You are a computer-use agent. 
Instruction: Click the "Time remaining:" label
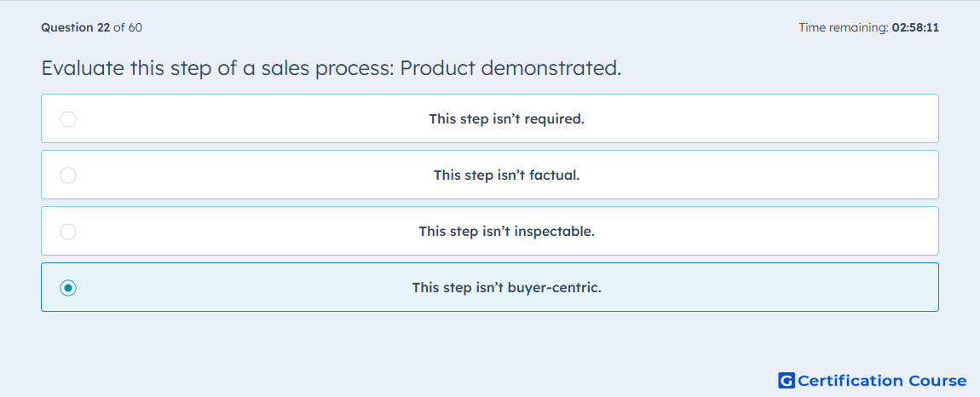click(x=844, y=27)
